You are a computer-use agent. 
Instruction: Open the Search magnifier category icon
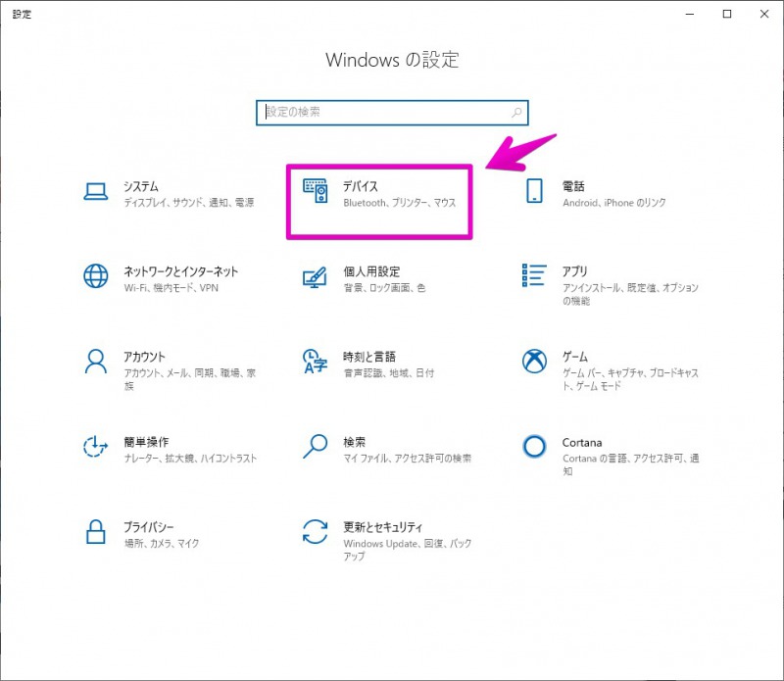(x=315, y=447)
